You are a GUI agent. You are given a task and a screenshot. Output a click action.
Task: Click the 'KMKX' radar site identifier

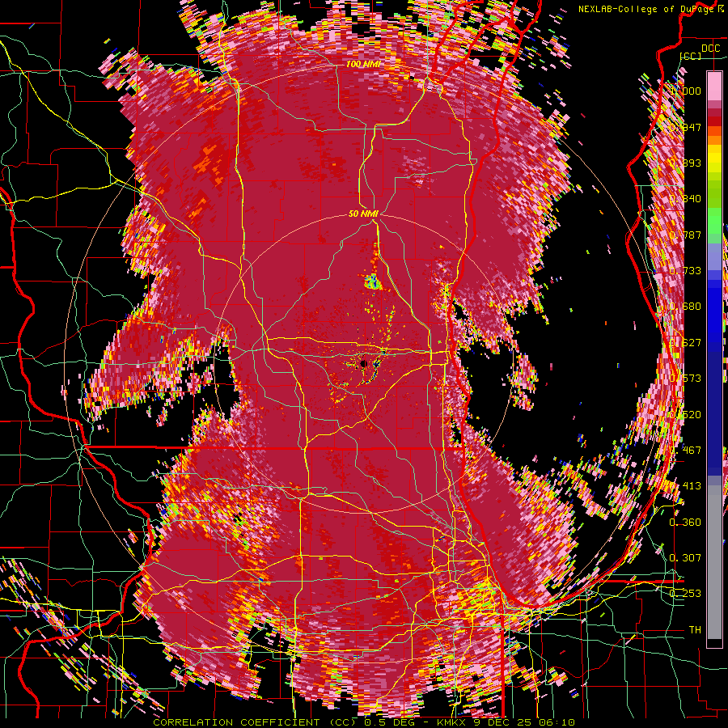point(451,722)
